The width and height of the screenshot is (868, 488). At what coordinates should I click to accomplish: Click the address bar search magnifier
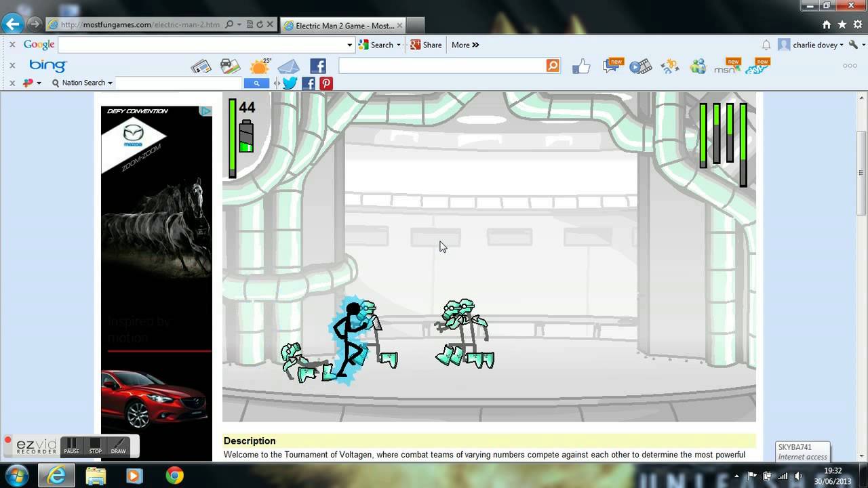(229, 24)
